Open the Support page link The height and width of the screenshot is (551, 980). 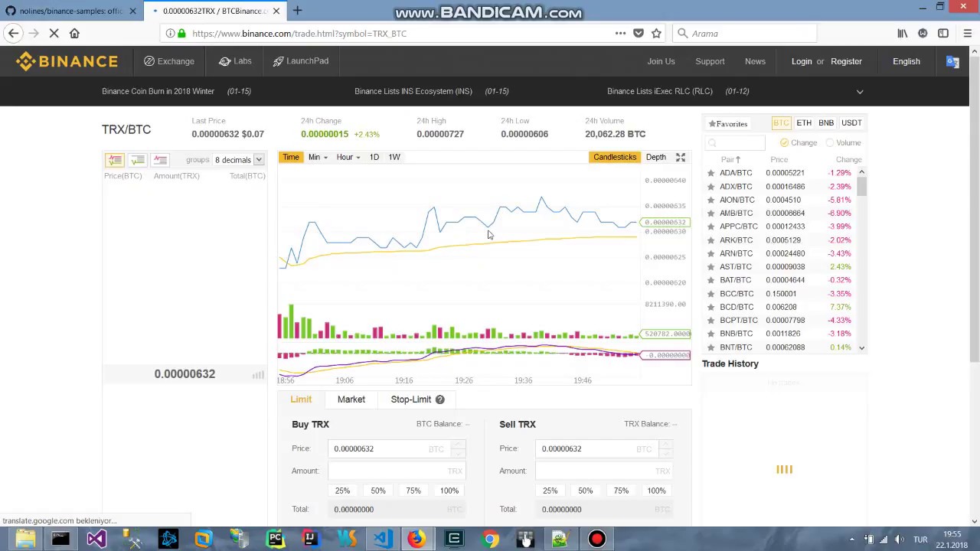(710, 61)
